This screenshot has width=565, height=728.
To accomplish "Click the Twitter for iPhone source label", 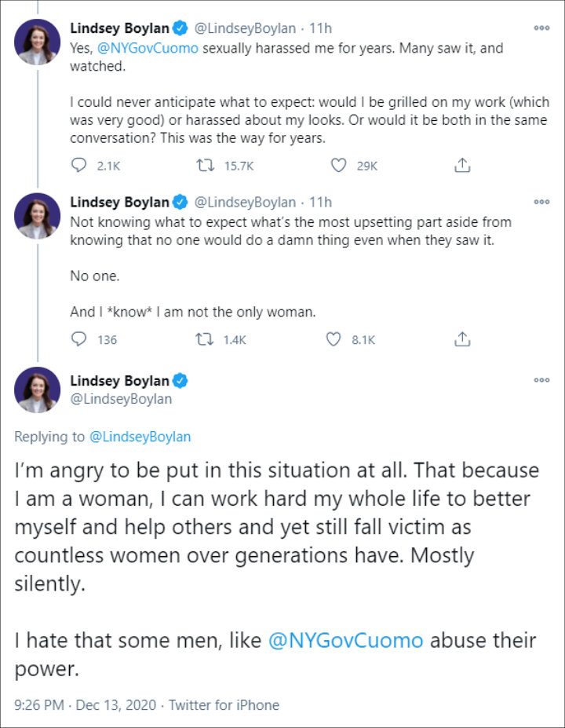I will [224, 704].
